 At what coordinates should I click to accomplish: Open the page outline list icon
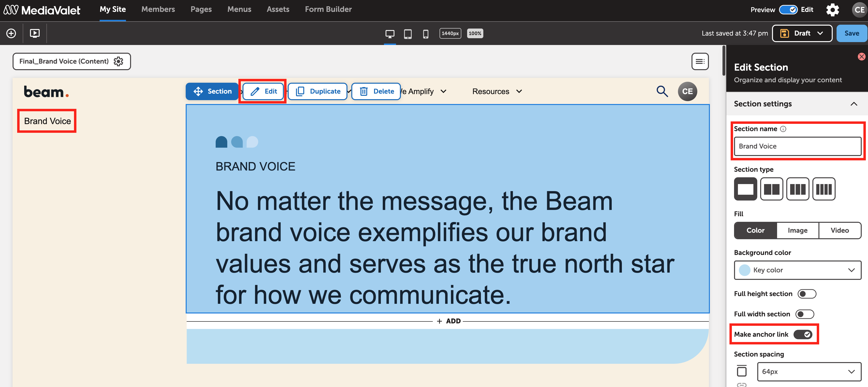700,61
